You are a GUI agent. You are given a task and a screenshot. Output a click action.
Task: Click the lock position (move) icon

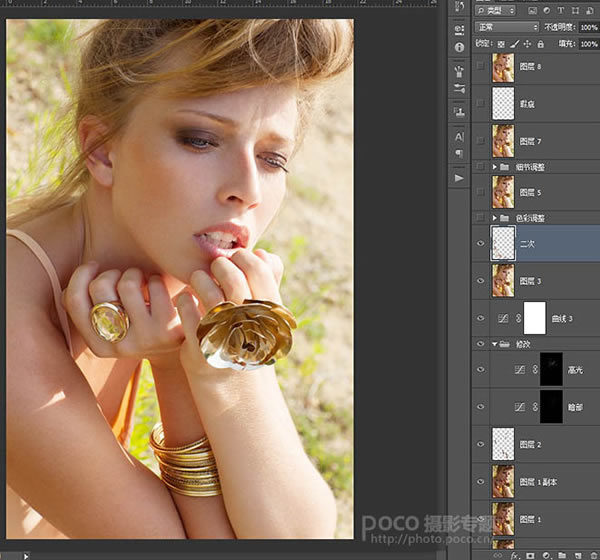tap(528, 44)
